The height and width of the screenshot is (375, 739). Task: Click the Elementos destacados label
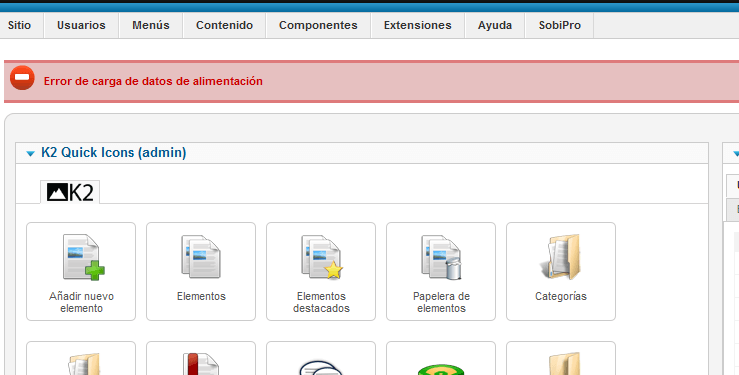[x=321, y=302]
